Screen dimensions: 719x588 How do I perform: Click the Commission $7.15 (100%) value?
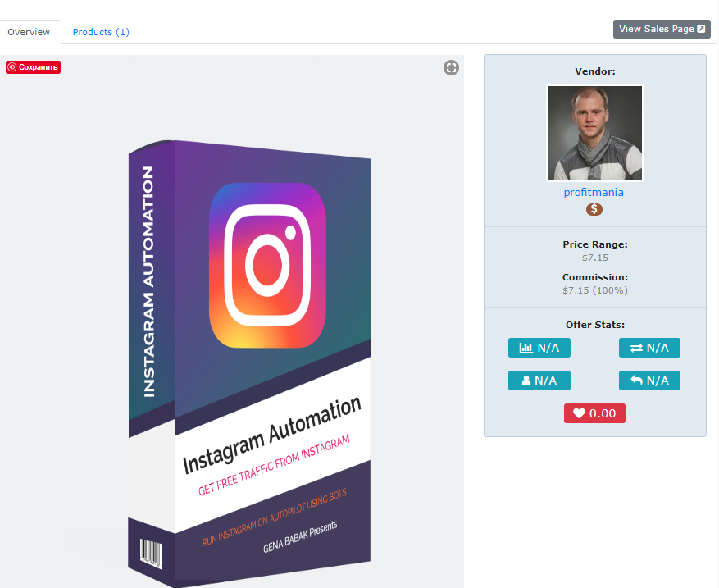(x=595, y=290)
